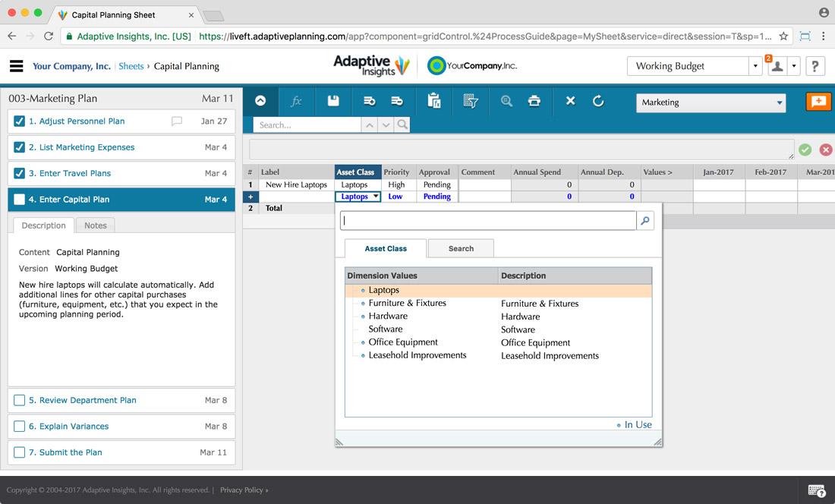Open the Review Department Plan task link

pos(83,400)
